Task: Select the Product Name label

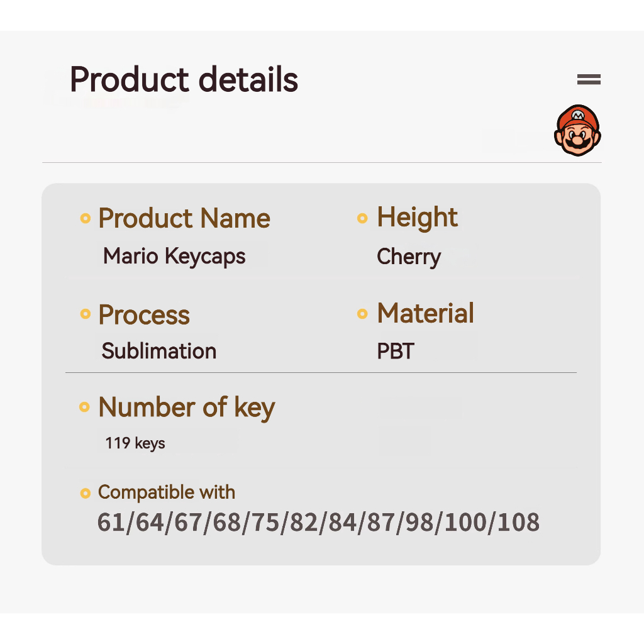Action: coord(184,219)
